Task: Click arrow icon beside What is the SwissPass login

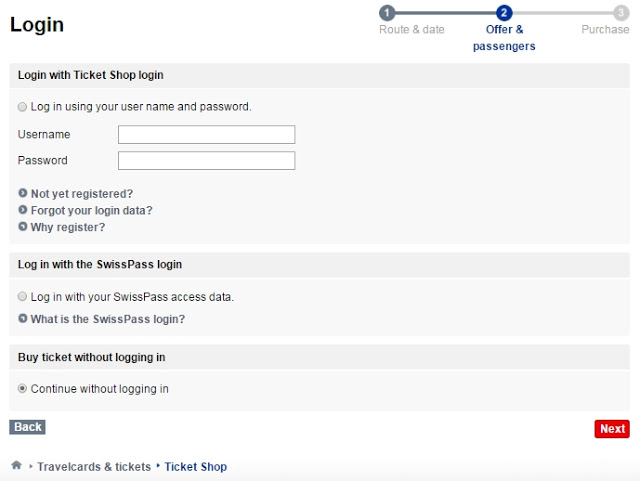Action: tap(23, 318)
